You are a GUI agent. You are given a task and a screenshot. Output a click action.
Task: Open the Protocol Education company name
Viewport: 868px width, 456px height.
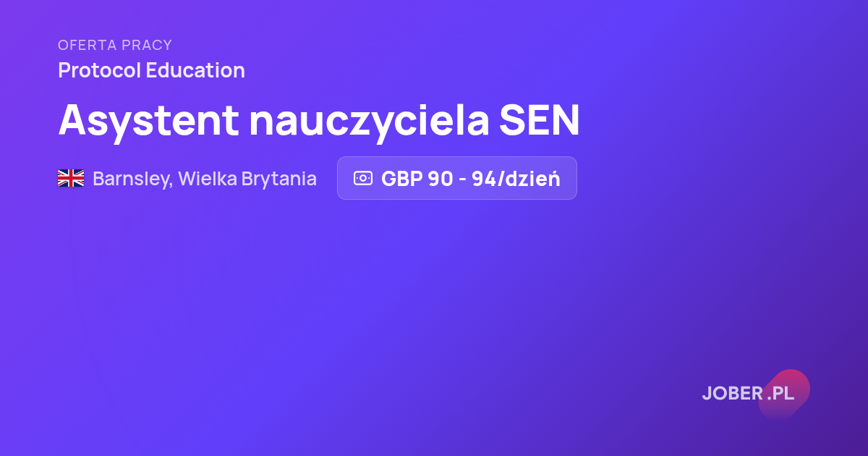pos(151,71)
